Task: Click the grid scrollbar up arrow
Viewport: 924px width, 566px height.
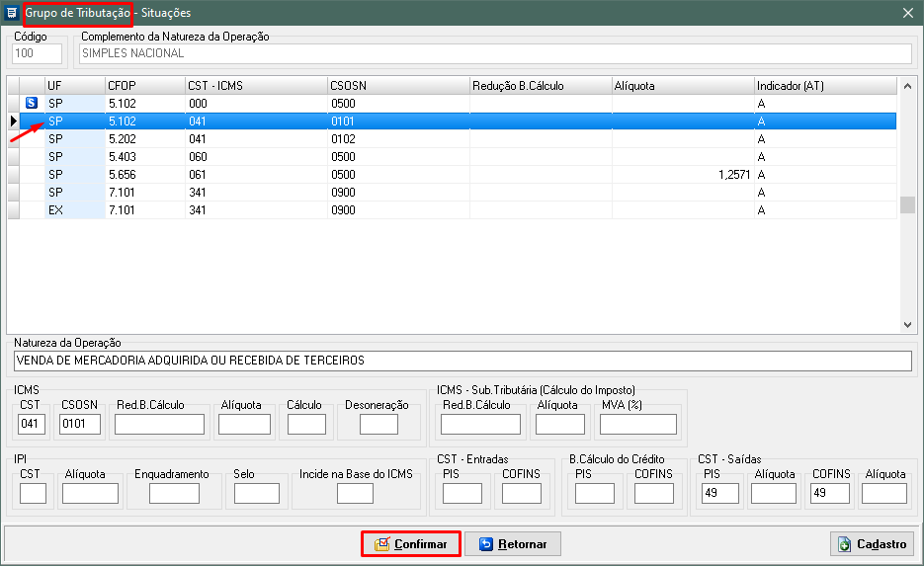Action: [907, 86]
